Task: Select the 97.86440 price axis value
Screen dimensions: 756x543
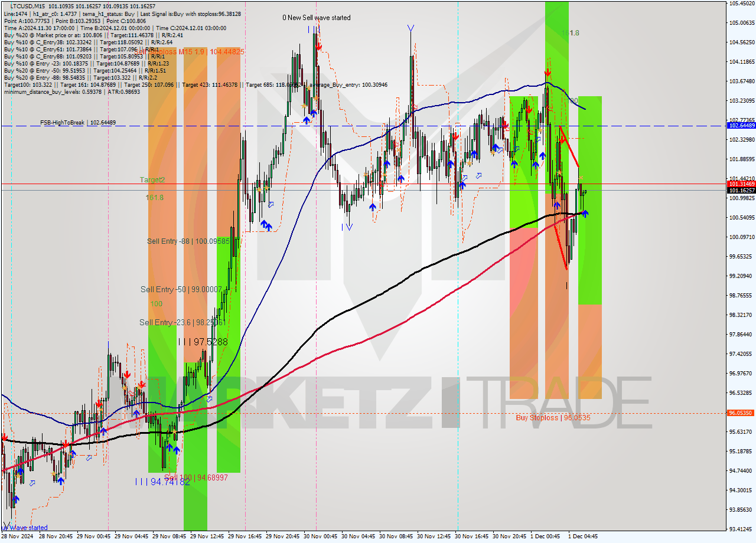Action: point(741,334)
